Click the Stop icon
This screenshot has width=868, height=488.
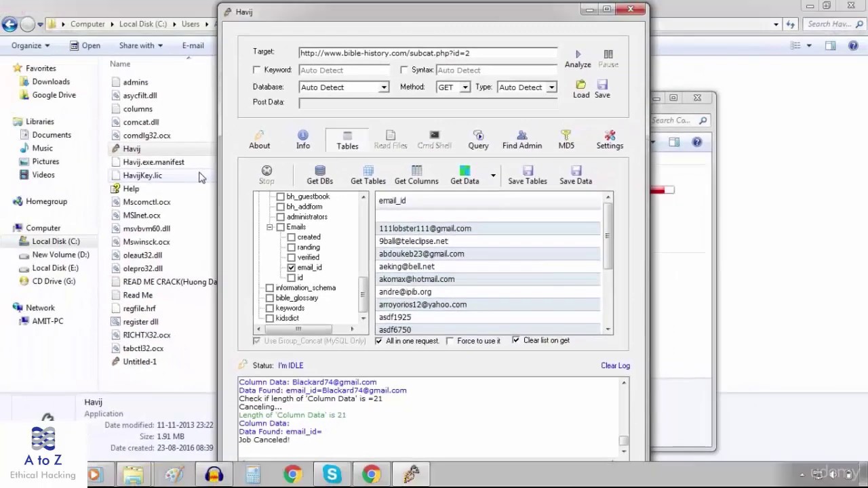[267, 170]
